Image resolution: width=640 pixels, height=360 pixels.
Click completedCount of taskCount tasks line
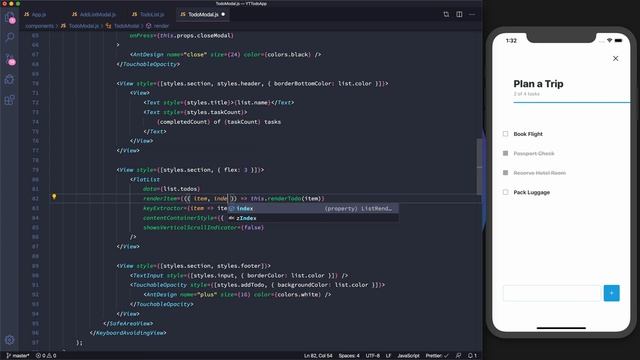[x=218, y=122]
